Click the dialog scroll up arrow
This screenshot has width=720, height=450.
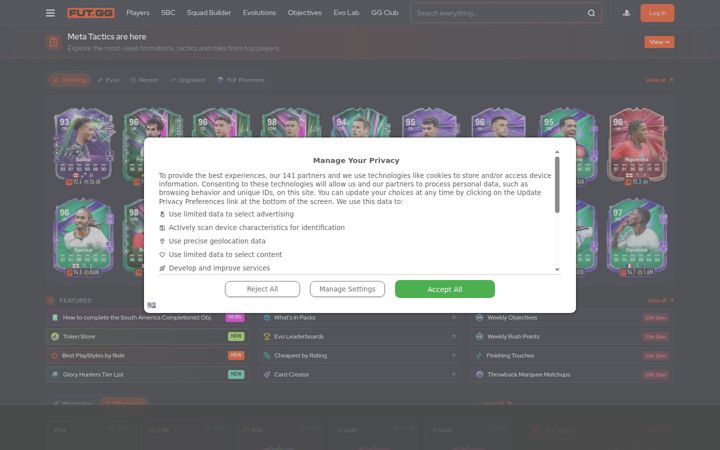(x=557, y=152)
